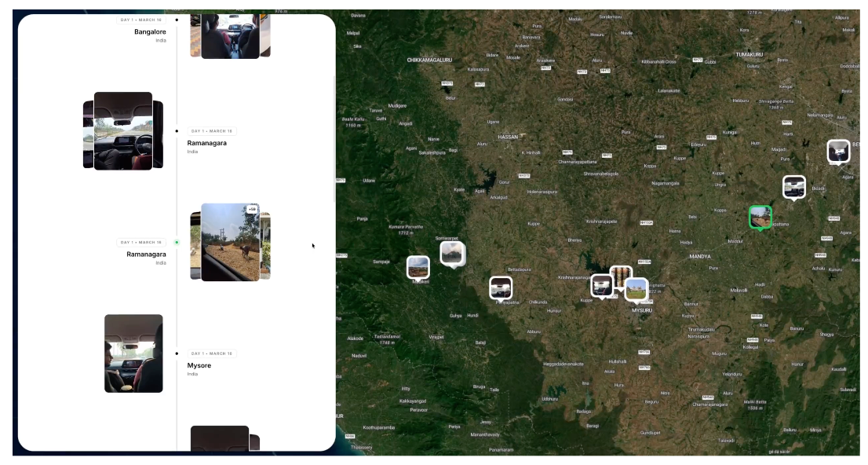Screen dimensions: 868x465
Task: Open the Bangalore timeline entry
Action: (150, 32)
